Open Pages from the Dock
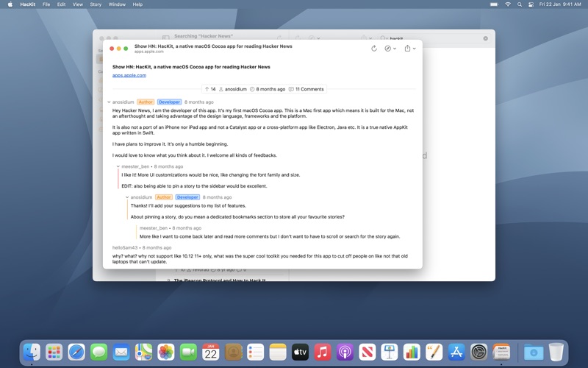Viewport: 588px width, 368px height. coord(434,353)
